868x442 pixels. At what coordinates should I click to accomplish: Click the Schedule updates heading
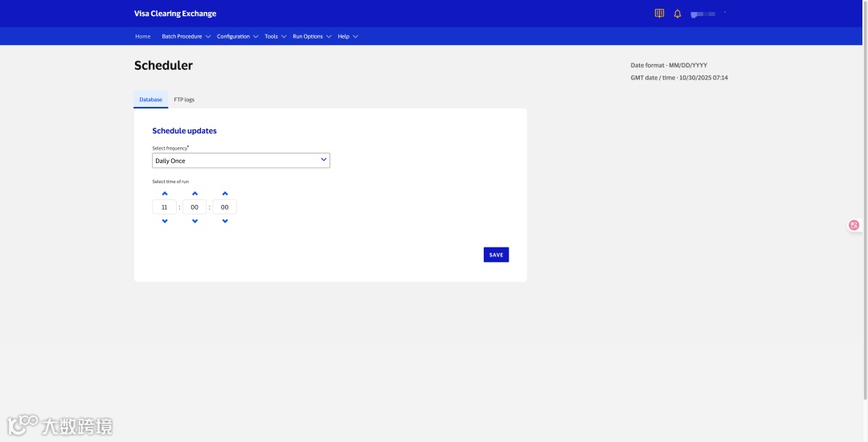184,131
